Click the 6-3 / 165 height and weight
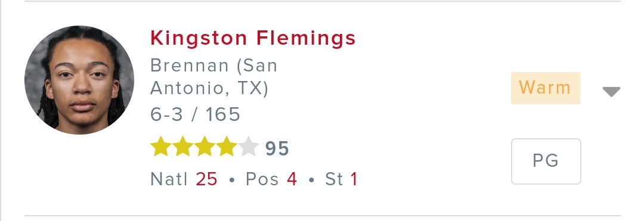The width and height of the screenshot is (644, 221). pyautogui.click(x=195, y=114)
